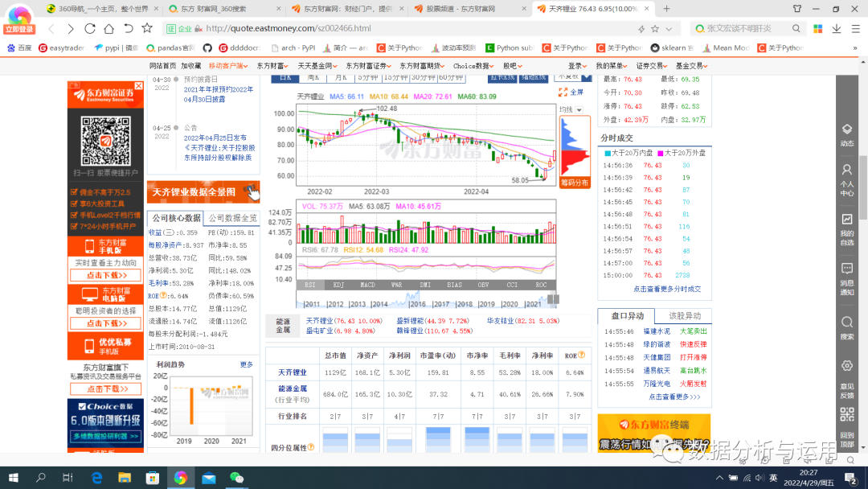Open 我的自选 chart icon in sidebar
Screen dimensions: 868x489
(x=846, y=220)
